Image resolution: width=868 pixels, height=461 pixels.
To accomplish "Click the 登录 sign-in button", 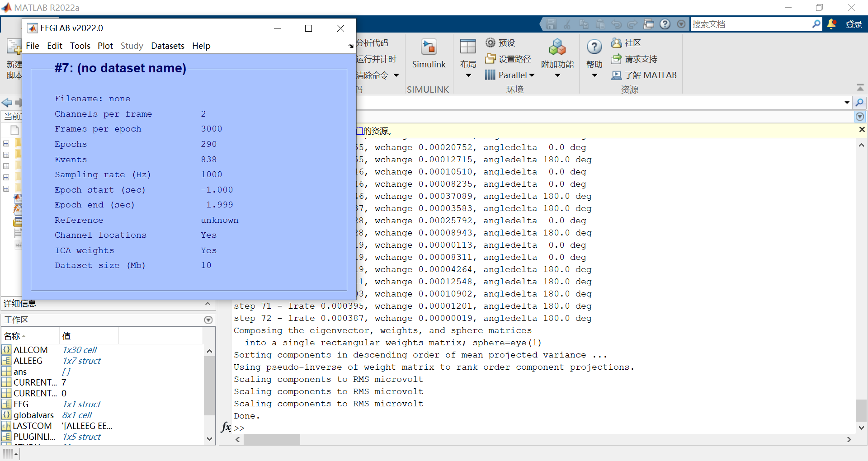I will pos(854,24).
